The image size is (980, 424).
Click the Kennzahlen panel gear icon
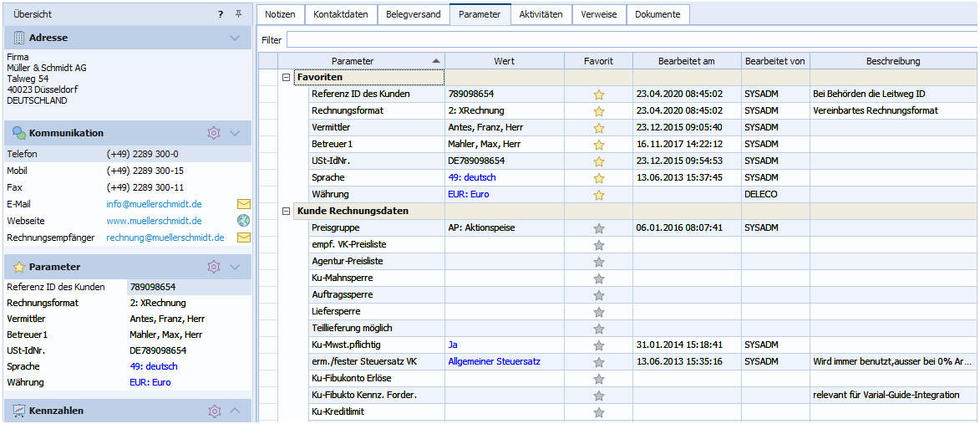214,411
